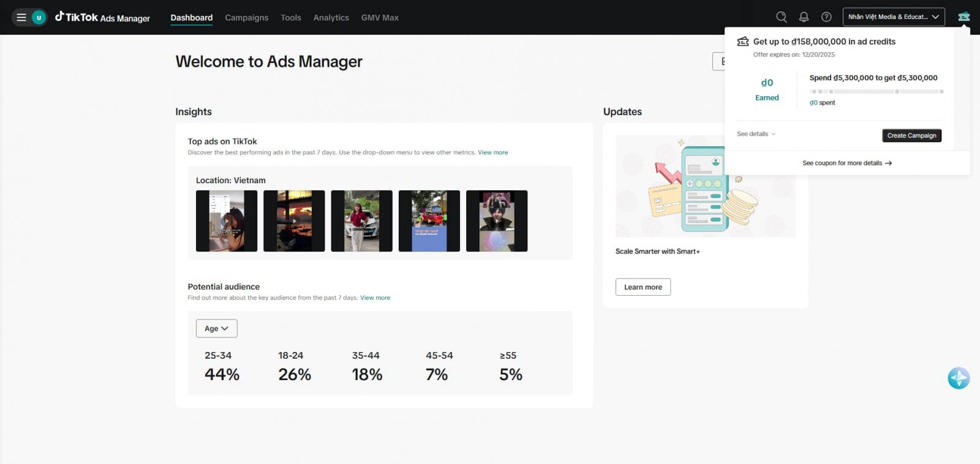Click the Offer expires on 12/20/2025 text
The image size is (980, 464).
[794, 54]
